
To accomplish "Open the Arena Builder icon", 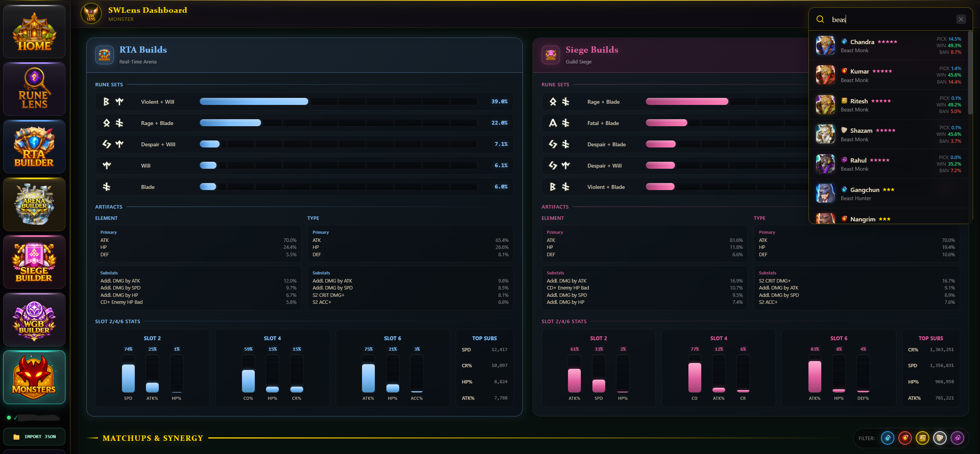I will pyautogui.click(x=34, y=204).
